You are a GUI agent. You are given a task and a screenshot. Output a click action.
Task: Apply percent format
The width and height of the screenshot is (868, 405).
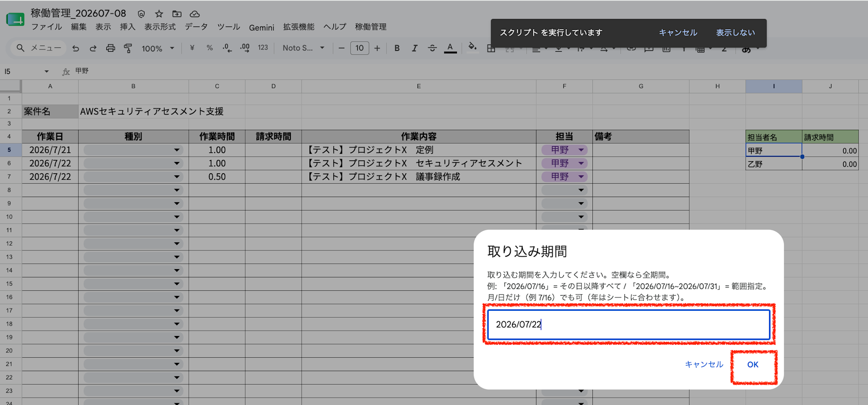(x=210, y=48)
